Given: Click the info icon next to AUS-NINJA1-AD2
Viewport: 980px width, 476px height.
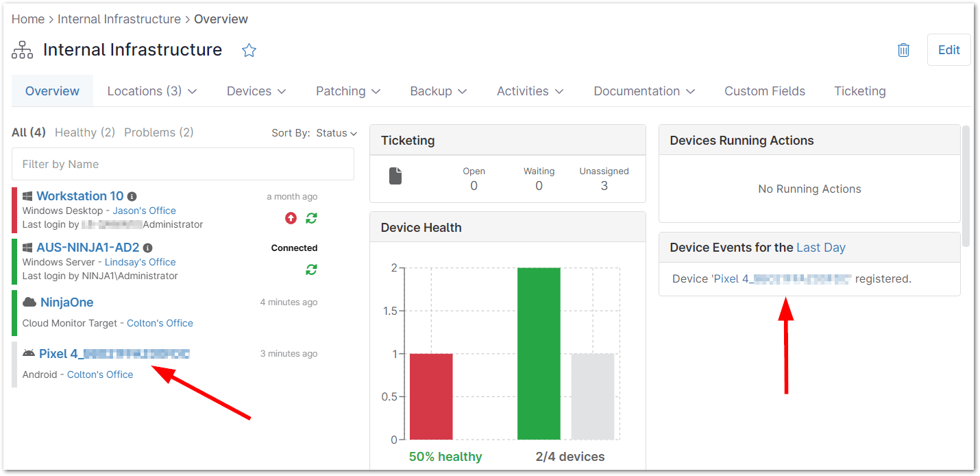Looking at the screenshot, I should (x=147, y=247).
